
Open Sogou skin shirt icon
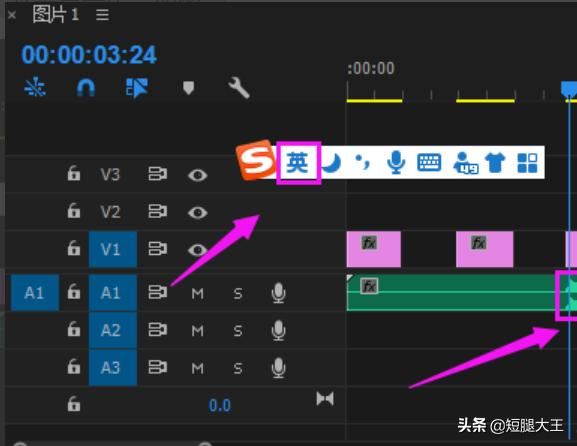click(495, 162)
